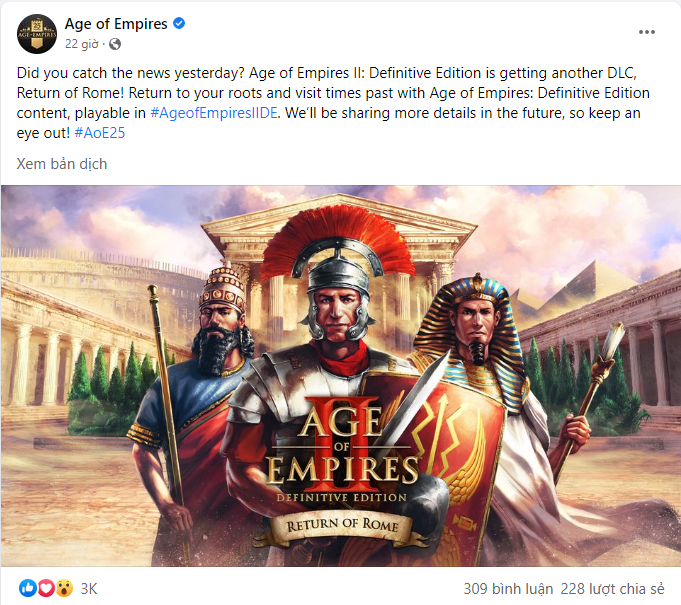The width and height of the screenshot is (681, 605).
Task: Click the red heart Love reaction icon
Action: click(x=46, y=588)
